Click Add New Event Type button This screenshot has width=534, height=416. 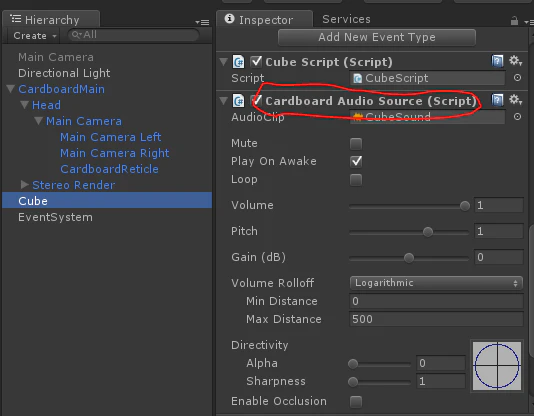[377, 37]
